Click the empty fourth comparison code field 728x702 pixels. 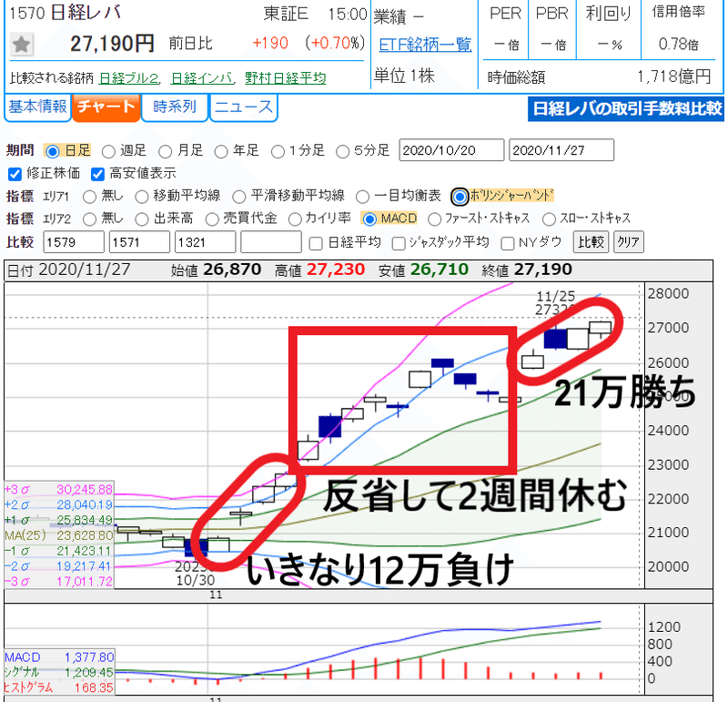click(x=270, y=242)
